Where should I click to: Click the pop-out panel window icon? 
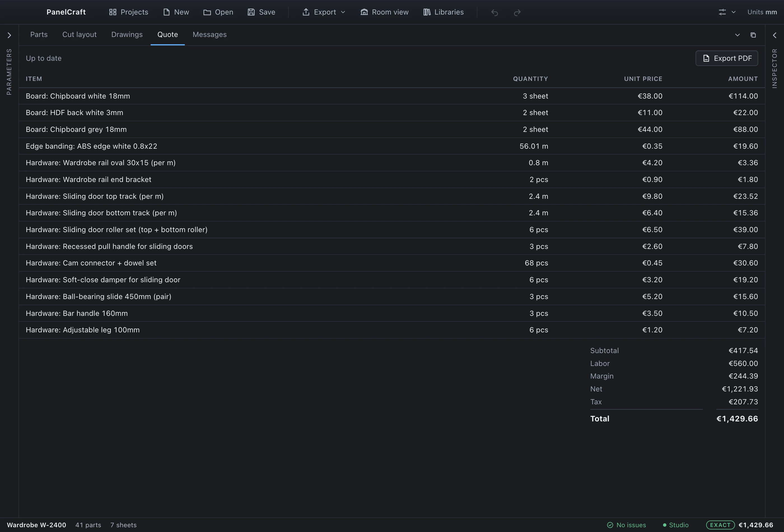pos(753,35)
